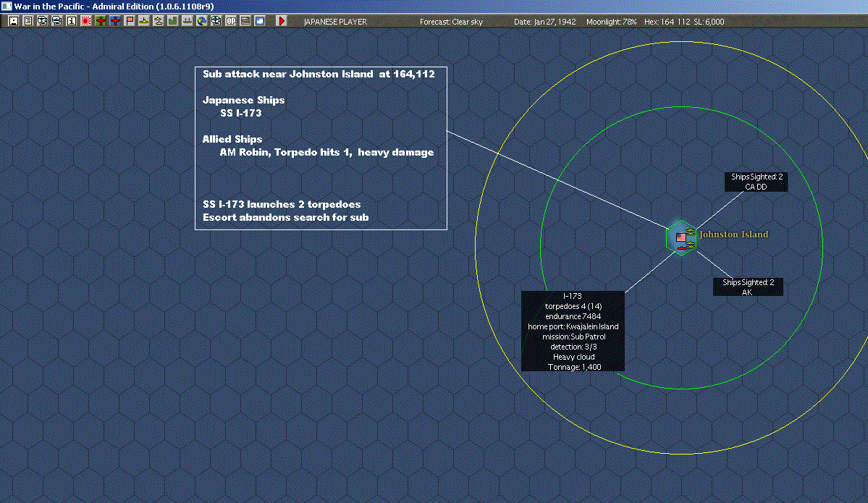This screenshot has height=503, width=868.
Task: Click the 'Moonlight: 78%' status text
Action: (611, 22)
